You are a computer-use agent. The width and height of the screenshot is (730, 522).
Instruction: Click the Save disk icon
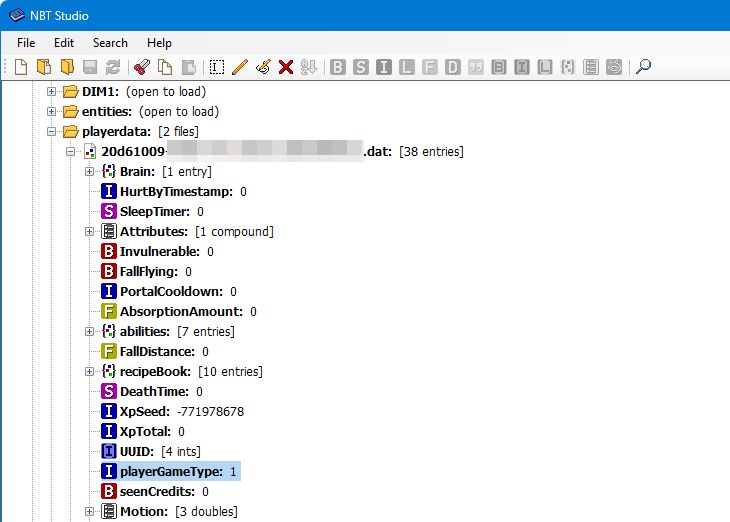pos(90,67)
